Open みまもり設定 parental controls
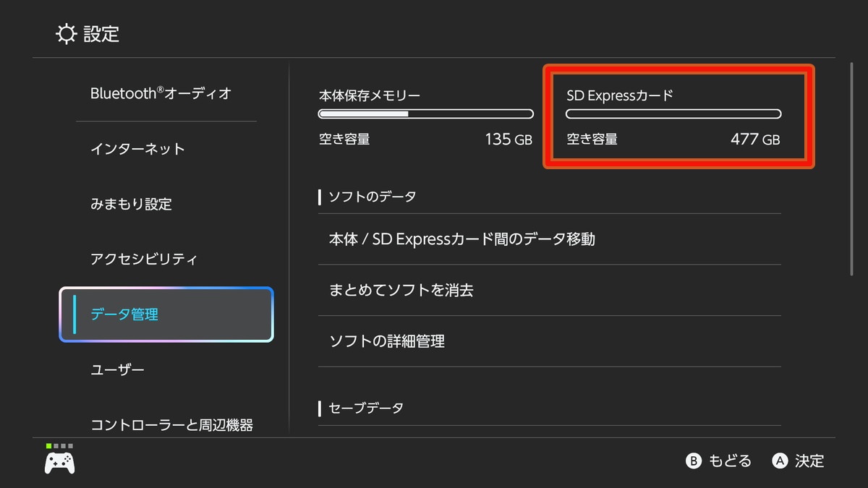The image size is (868, 488). pos(131,204)
